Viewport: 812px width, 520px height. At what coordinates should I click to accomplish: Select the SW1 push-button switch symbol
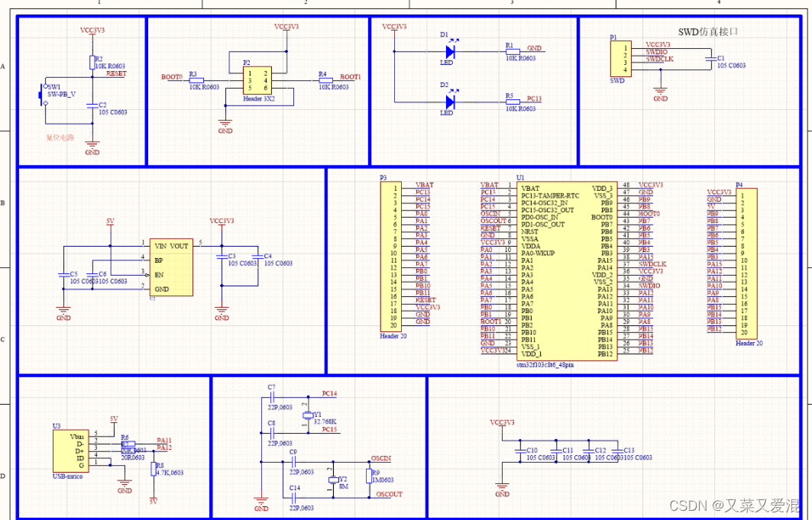[x=44, y=95]
